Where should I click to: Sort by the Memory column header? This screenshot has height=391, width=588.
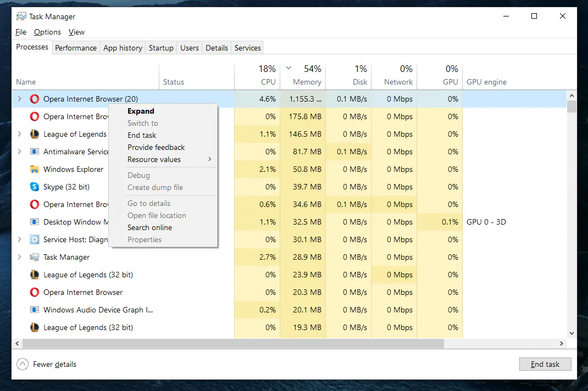(303, 76)
